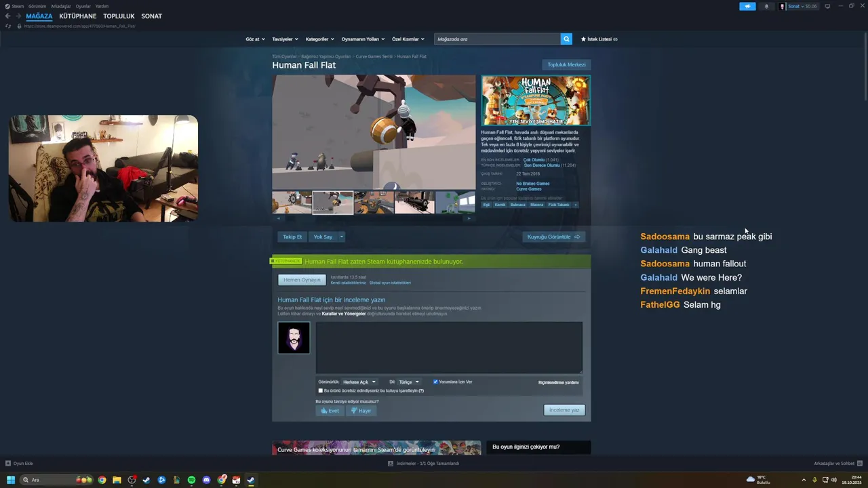The image size is (868, 488).
Task: Open the Oyunlar menu
Action: (83, 6)
